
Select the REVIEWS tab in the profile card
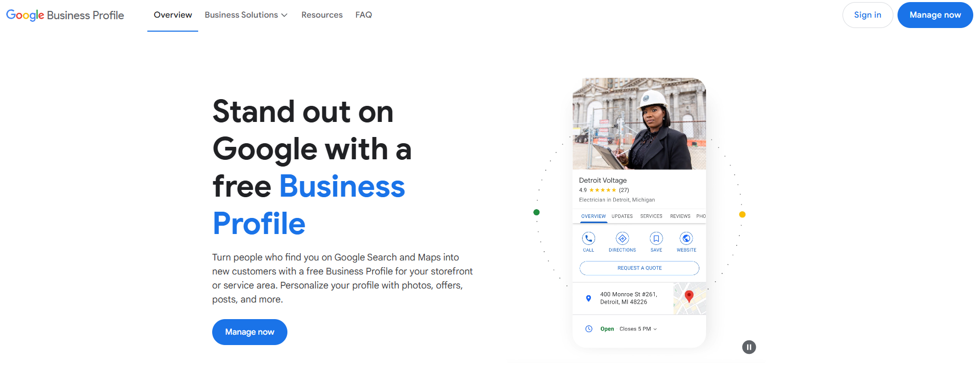coord(680,216)
